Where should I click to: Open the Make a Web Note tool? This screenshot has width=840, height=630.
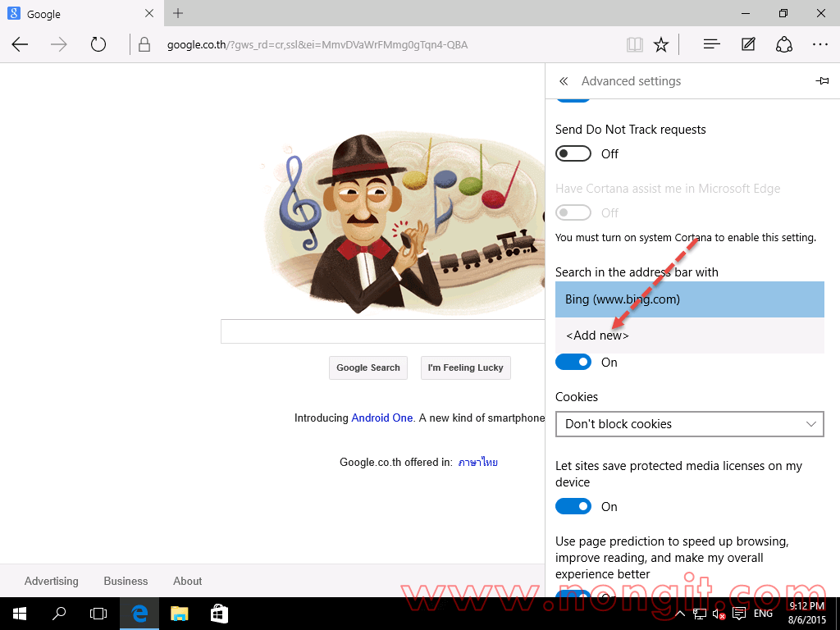point(747,44)
